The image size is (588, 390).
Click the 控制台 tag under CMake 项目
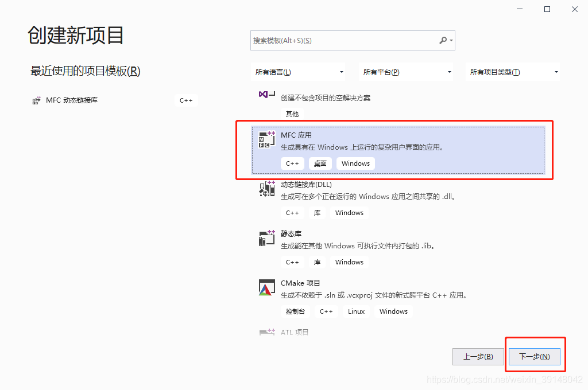pos(295,311)
